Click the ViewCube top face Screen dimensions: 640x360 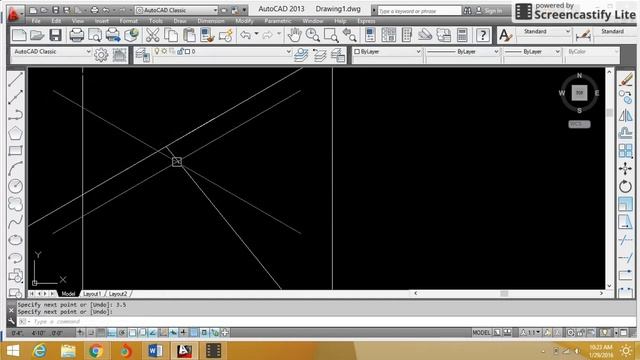click(579, 93)
